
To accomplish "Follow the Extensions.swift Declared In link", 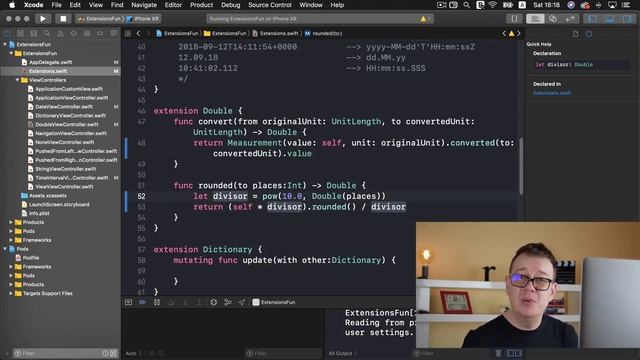I will tap(552, 93).
